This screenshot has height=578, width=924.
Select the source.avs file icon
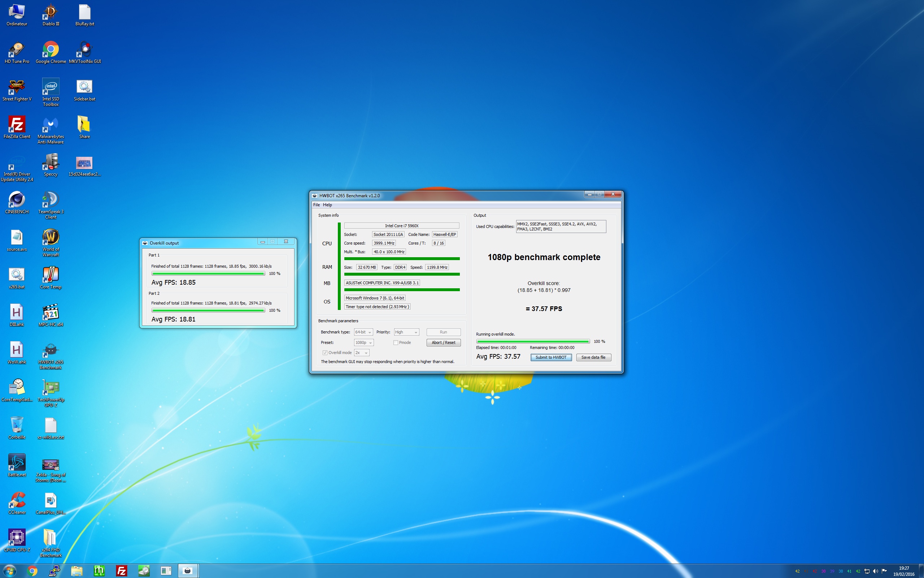pyautogui.click(x=17, y=241)
